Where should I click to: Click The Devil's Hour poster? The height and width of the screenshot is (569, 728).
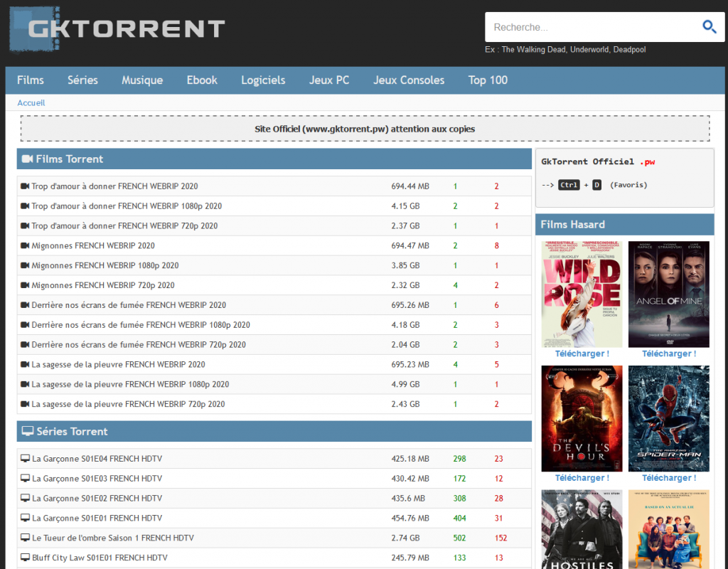[582, 418]
